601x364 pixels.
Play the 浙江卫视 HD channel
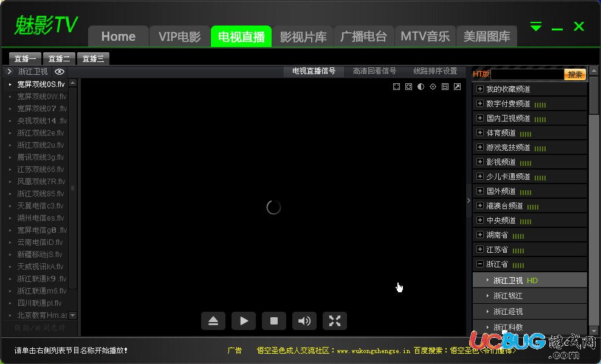click(530, 280)
